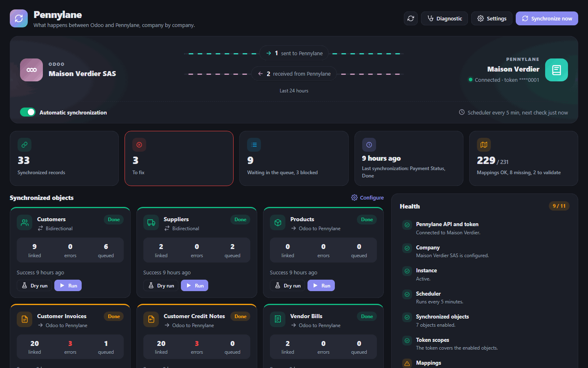Image resolution: width=588 pixels, height=368 pixels.
Task: Click the refresh icon button in header
Action: [411, 18]
